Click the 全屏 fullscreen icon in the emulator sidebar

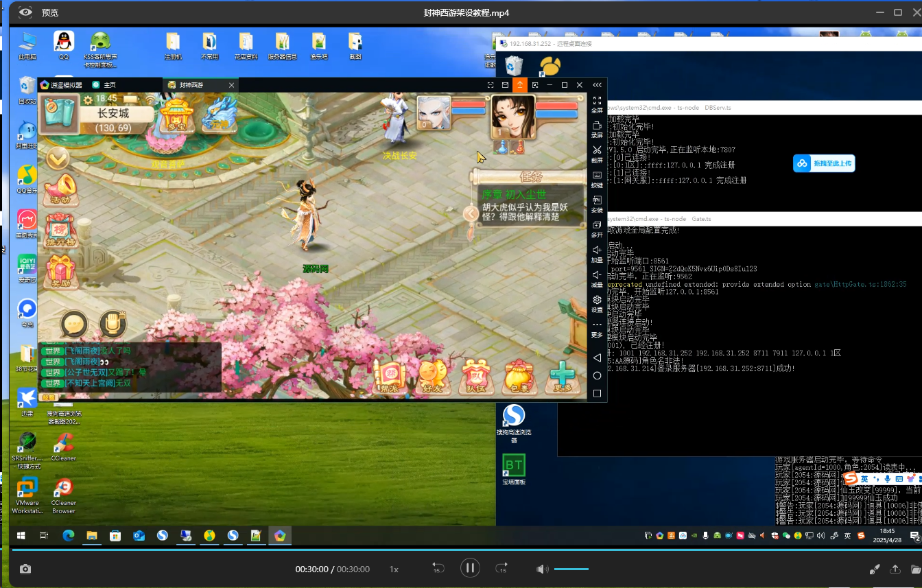click(x=597, y=104)
